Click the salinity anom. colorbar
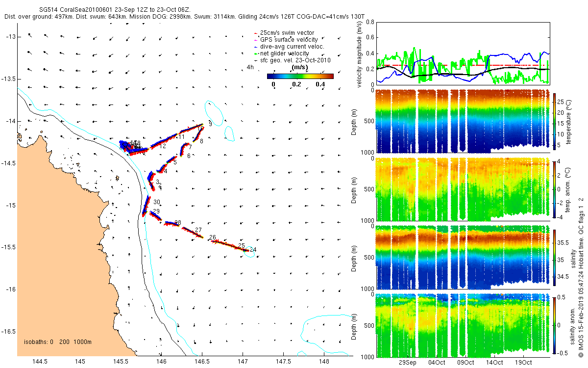This screenshot has height=368, width=588. 555,324
